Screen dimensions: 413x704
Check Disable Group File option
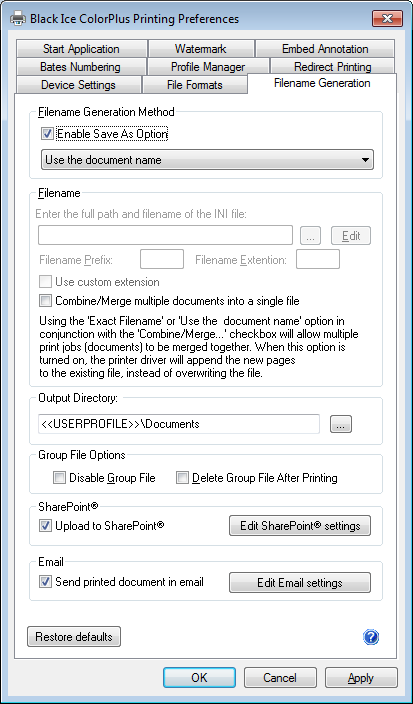[59, 478]
